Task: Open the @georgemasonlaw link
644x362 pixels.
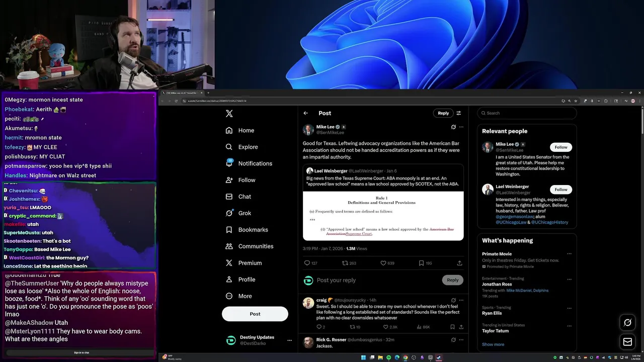Action: [514, 216]
